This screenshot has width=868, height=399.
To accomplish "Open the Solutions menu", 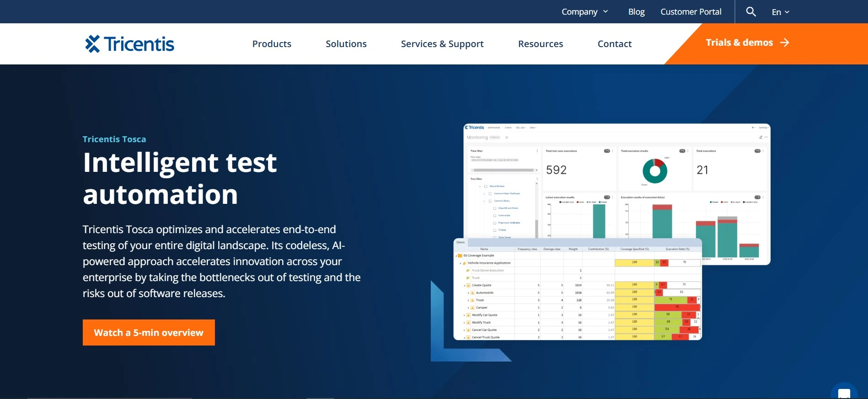I will click(x=346, y=44).
